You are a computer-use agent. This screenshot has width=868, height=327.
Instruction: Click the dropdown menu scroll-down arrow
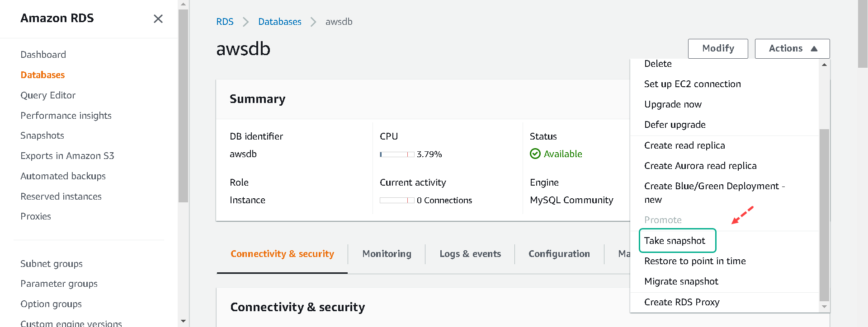(824, 307)
